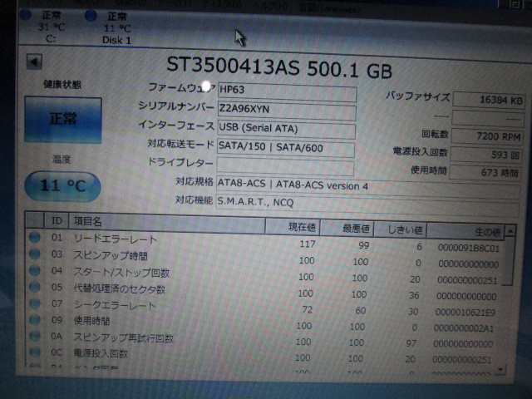
Task: Click the attribute list scrollbar thumb
Action: 508,262
